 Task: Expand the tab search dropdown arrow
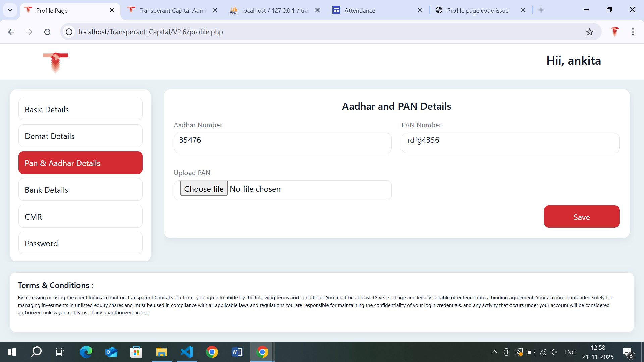click(10, 10)
